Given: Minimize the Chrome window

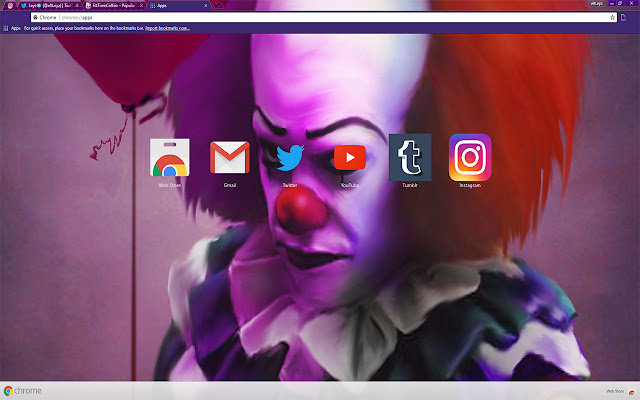Looking at the screenshot, I should tap(612, 3).
